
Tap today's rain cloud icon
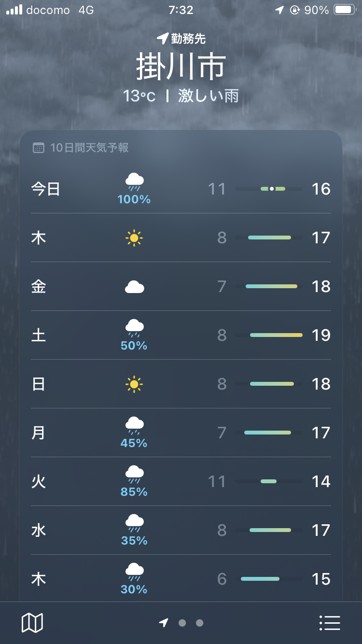click(x=134, y=182)
